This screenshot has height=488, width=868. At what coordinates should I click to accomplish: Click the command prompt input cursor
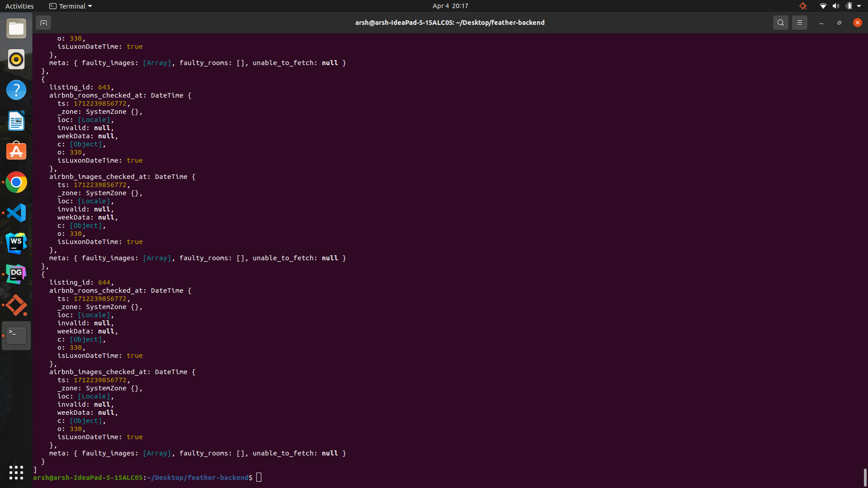point(259,478)
